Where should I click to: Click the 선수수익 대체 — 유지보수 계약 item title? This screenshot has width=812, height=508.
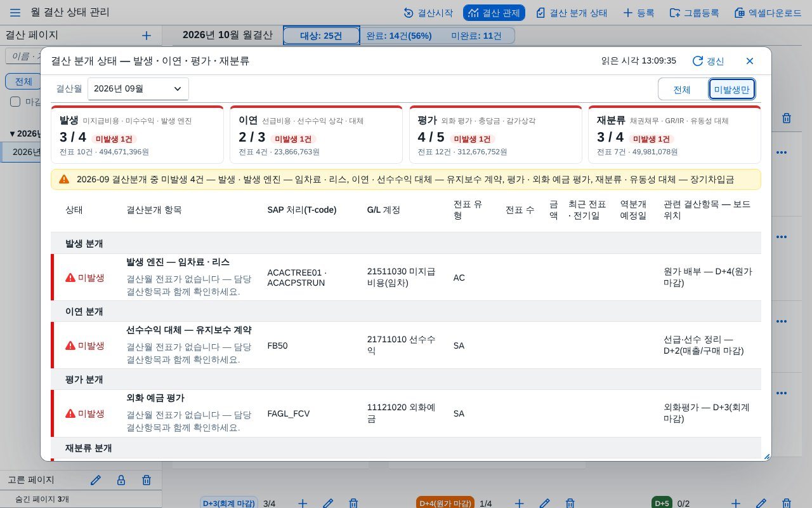tap(189, 330)
